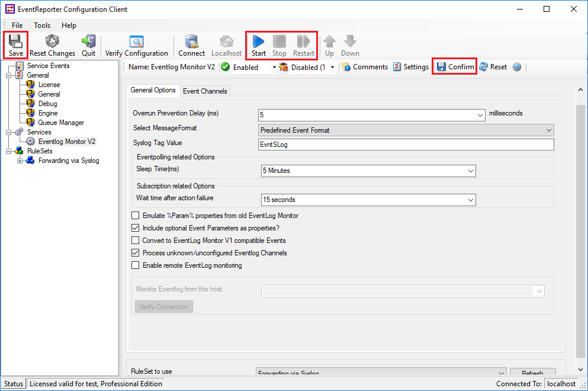Click the Reset Changes toolbar icon
This screenshot has width=588, height=391.
(53, 46)
